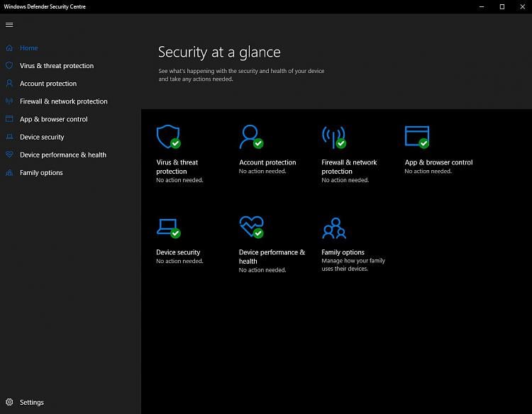Select the Firewall & network protection antenna tile icon

pyautogui.click(x=333, y=137)
